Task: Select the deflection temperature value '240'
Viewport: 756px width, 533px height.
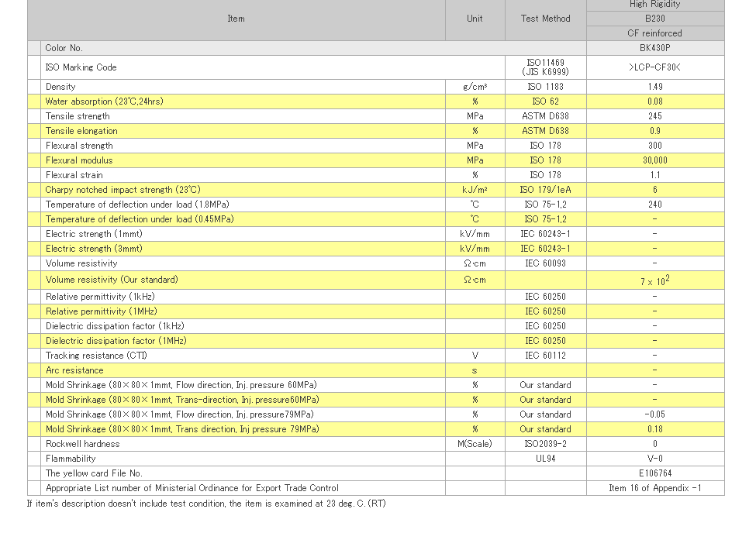Action: [654, 205]
